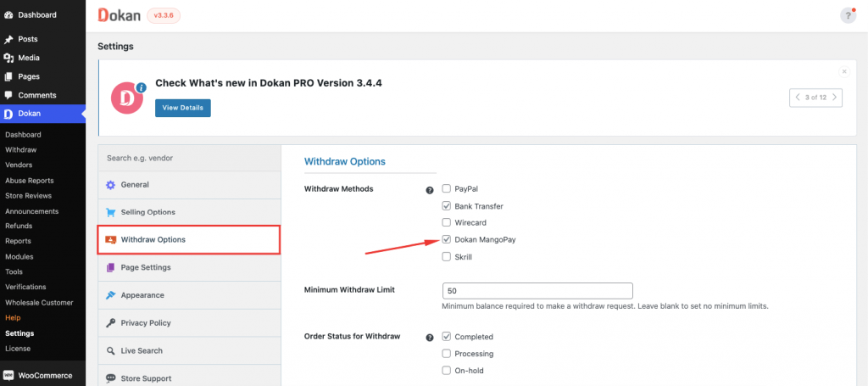
Task: Click the WooCommerce logo icon
Action: pos(8,376)
